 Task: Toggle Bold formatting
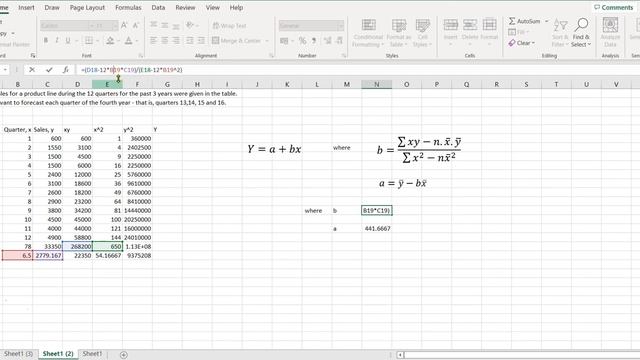(46, 40)
